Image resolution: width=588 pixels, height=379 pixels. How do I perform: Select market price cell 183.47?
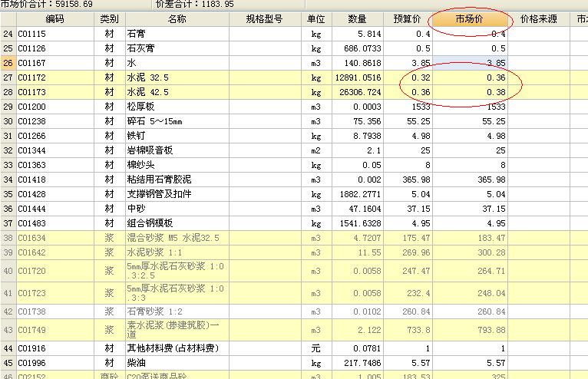[470, 238]
